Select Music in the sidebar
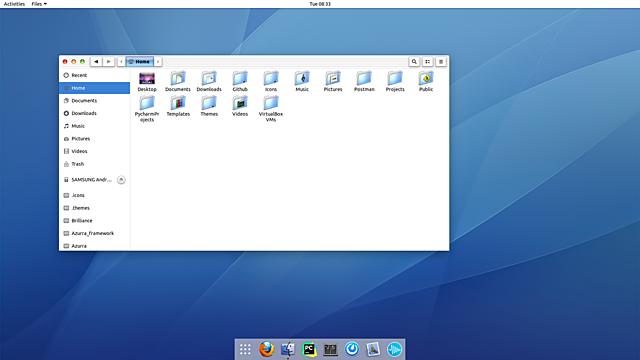Viewport: 640px width, 360px height. (x=94, y=126)
